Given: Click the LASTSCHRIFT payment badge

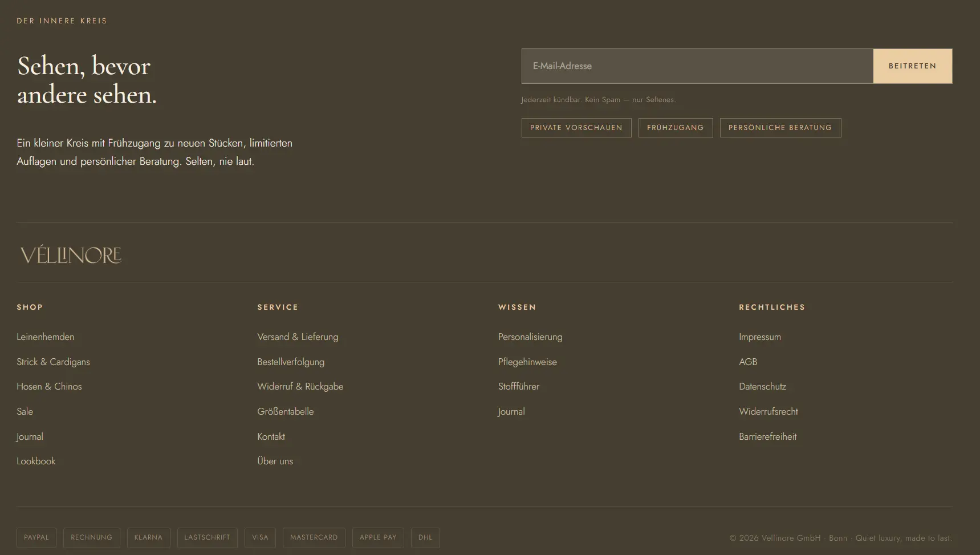Looking at the screenshot, I should click(208, 538).
